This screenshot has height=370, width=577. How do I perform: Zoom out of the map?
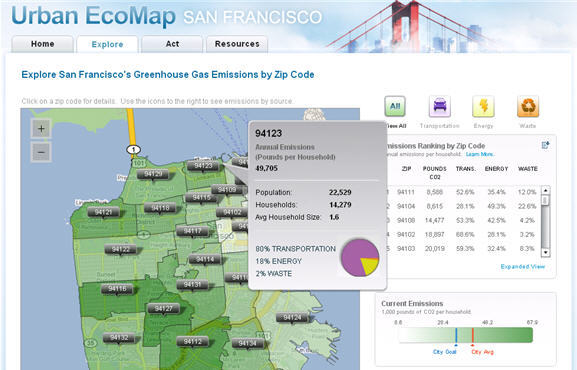point(41,152)
